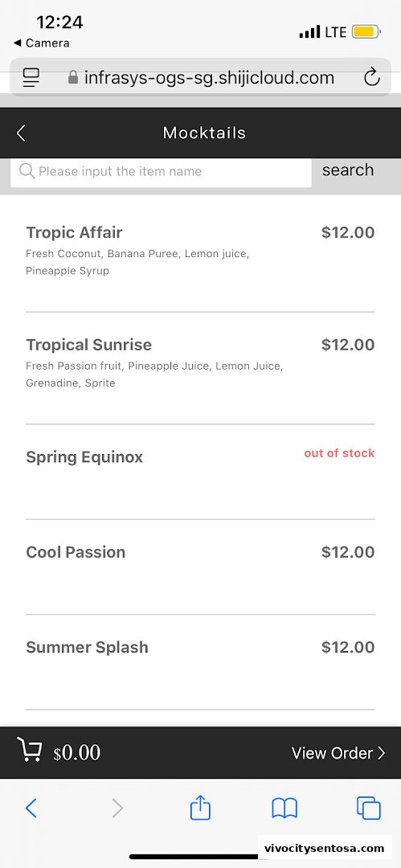This screenshot has width=401, height=868.
Task: Return to the Camera app link
Action: pos(42,43)
